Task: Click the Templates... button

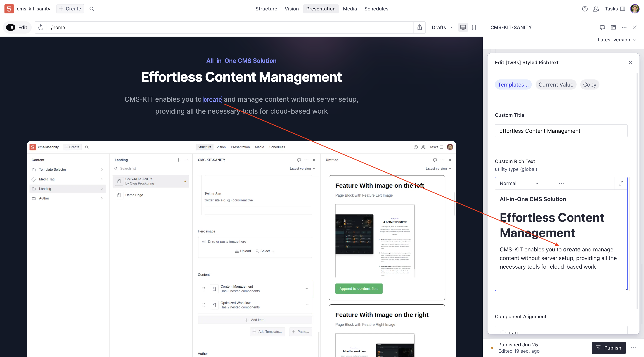Action: (513, 84)
